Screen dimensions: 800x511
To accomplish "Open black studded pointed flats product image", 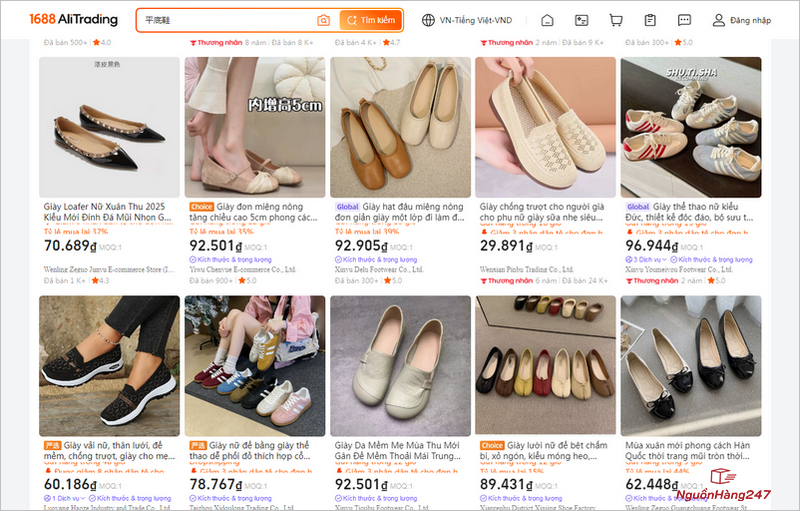I will (110, 127).
